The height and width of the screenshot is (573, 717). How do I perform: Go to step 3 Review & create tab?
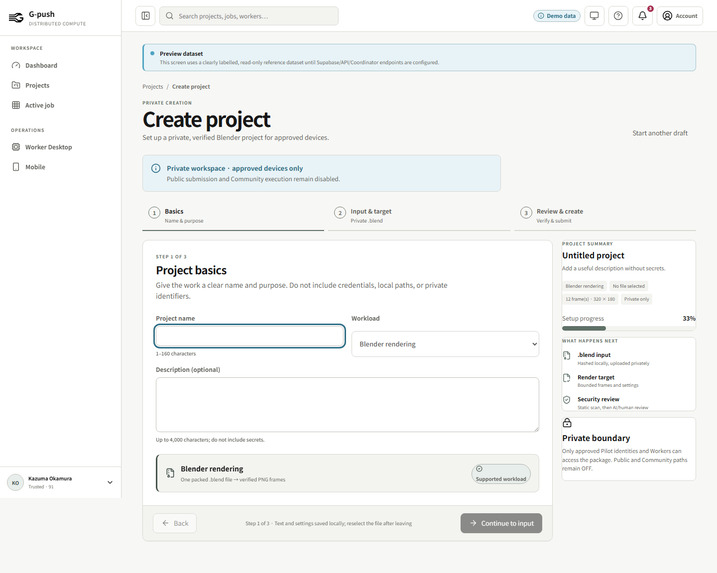pos(605,215)
